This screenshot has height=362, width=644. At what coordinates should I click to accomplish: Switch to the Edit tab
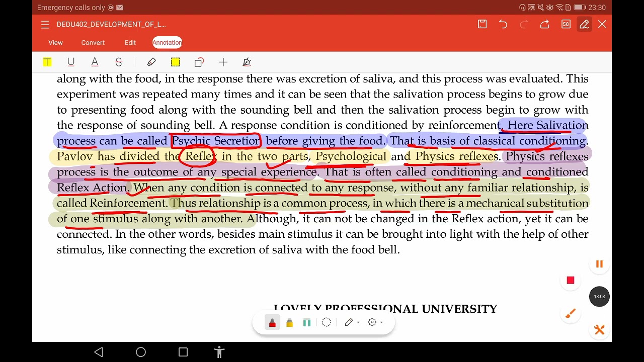point(130,43)
